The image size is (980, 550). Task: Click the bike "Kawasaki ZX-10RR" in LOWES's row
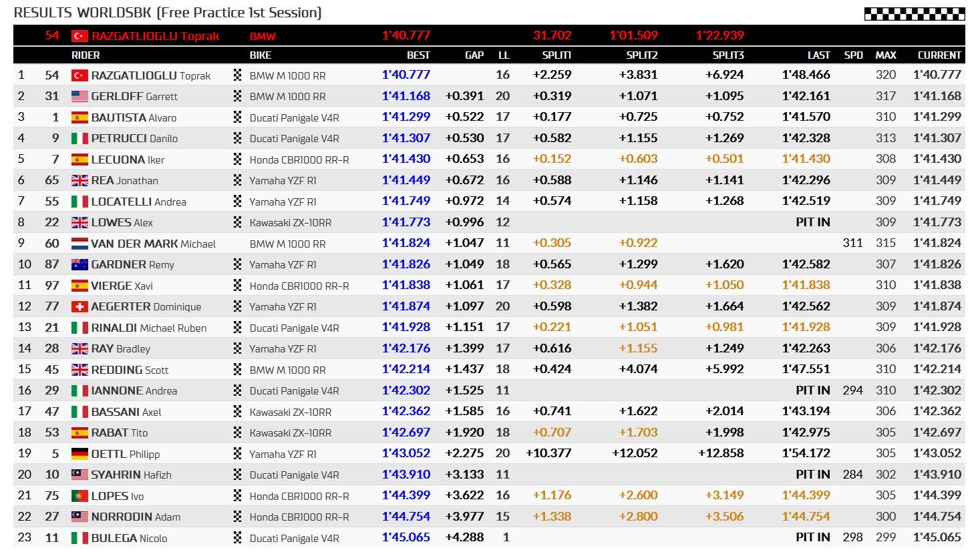(x=291, y=223)
